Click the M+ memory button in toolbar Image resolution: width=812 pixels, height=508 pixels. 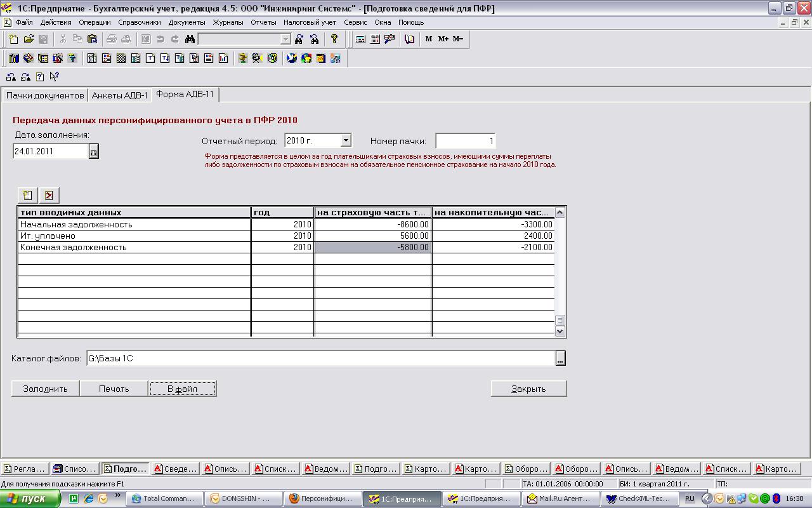pos(443,39)
